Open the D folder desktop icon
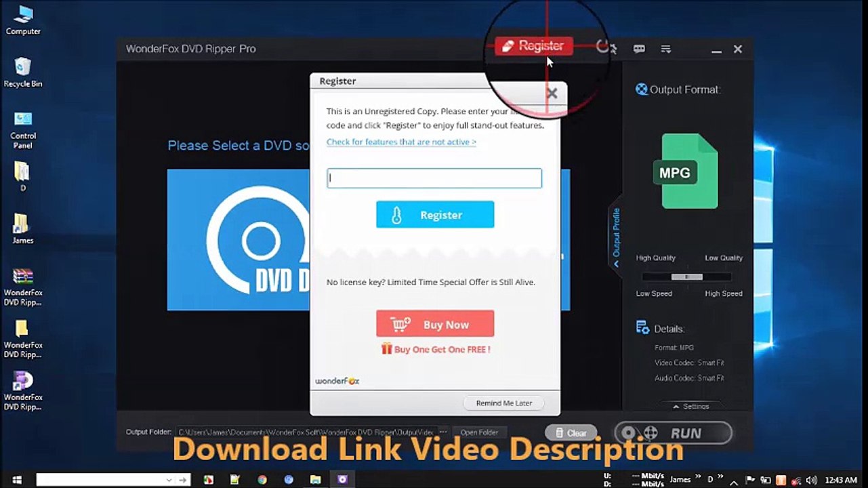This screenshot has height=488, width=868. (22, 176)
